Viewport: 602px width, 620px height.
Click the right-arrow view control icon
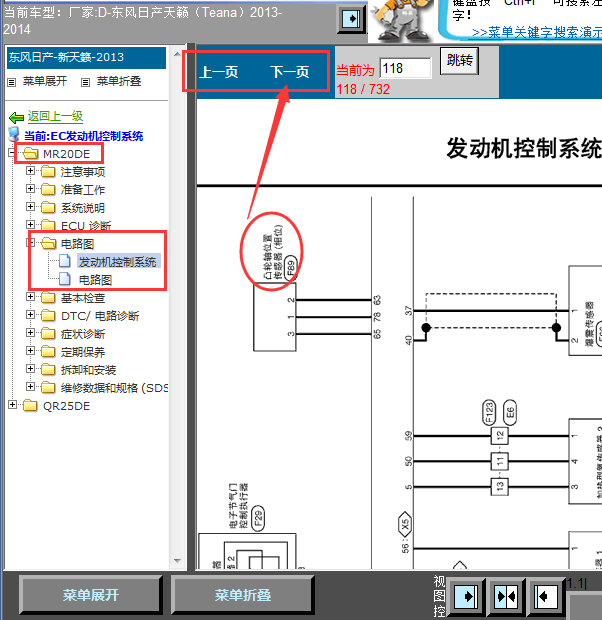pos(467,596)
